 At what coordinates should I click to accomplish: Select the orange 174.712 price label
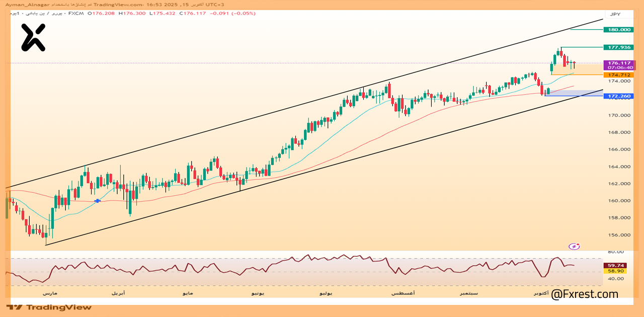pos(618,75)
